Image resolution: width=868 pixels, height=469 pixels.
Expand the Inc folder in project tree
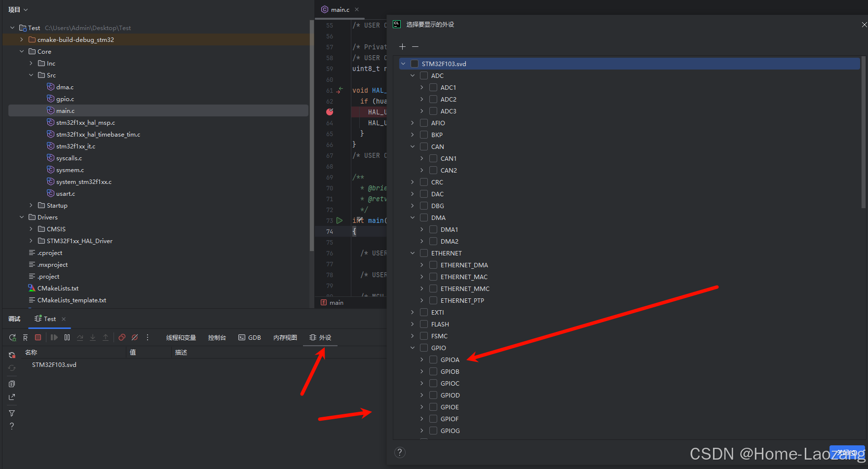[x=31, y=63]
